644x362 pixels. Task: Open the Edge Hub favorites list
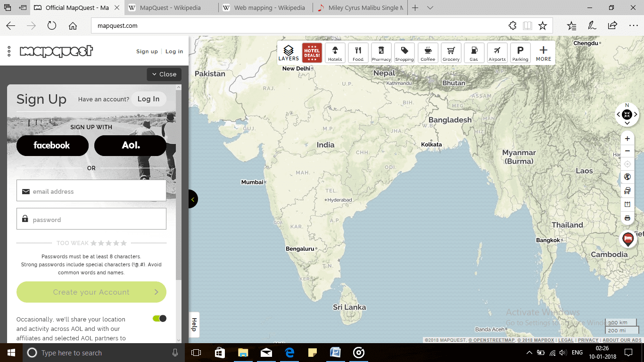click(x=571, y=26)
